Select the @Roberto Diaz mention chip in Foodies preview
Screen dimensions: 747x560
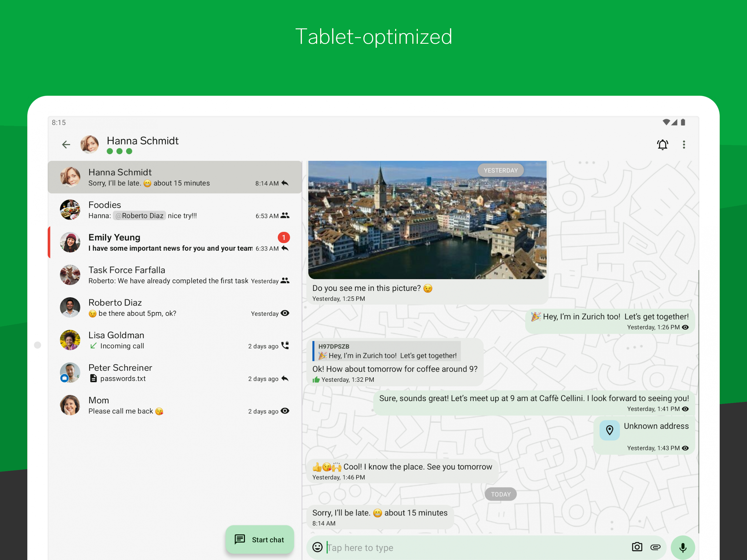tap(139, 215)
